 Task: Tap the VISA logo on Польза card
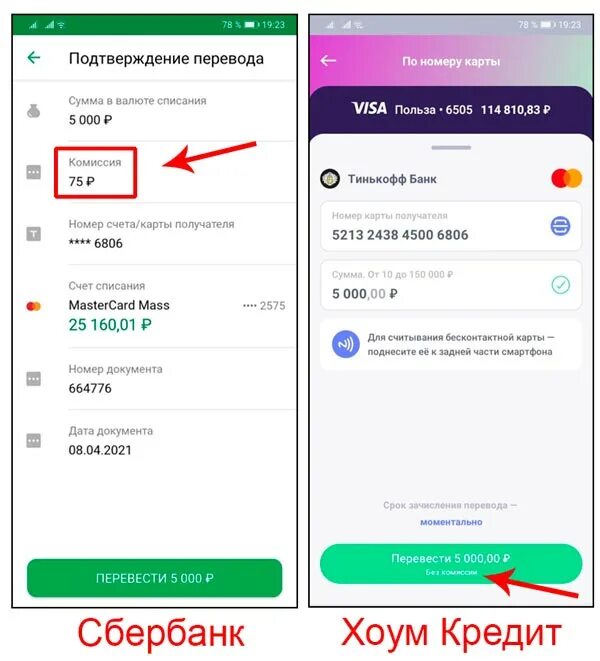tap(369, 109)
